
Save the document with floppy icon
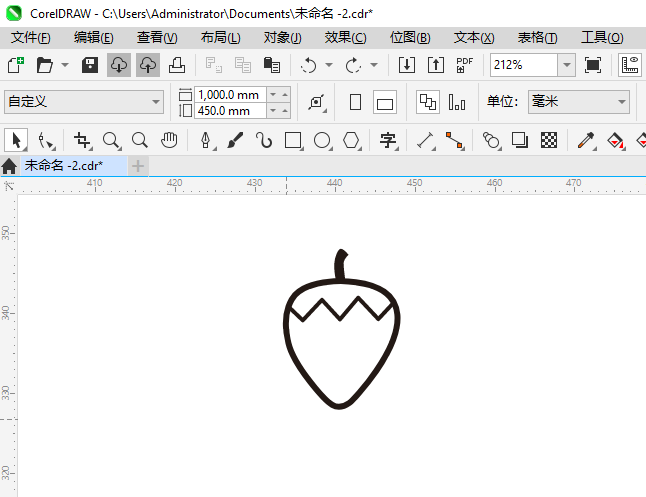tap(90, 65)
